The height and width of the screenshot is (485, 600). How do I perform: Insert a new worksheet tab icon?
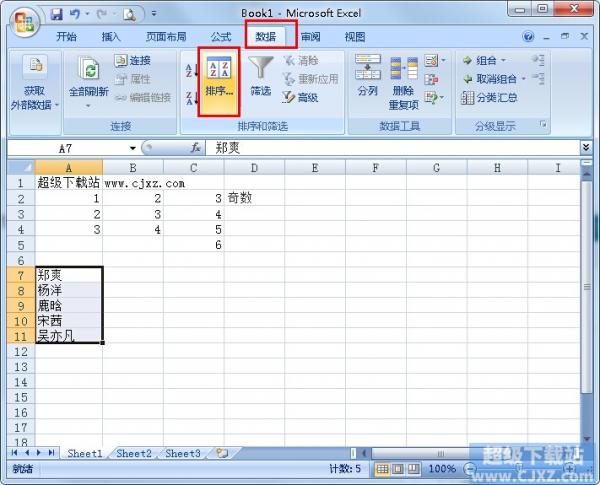coord(222,453)
